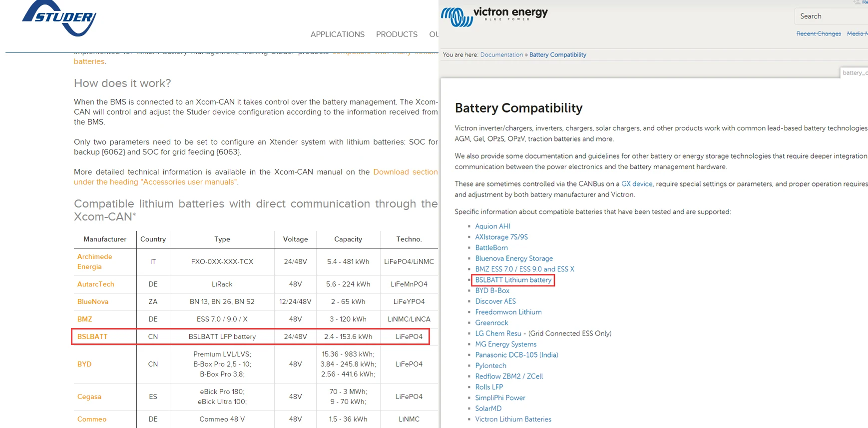Open the BMZ manufacturer link in Studer table
Image resolution: width=868 pixels, height=428 pixels.
click(x=84, y=319)
